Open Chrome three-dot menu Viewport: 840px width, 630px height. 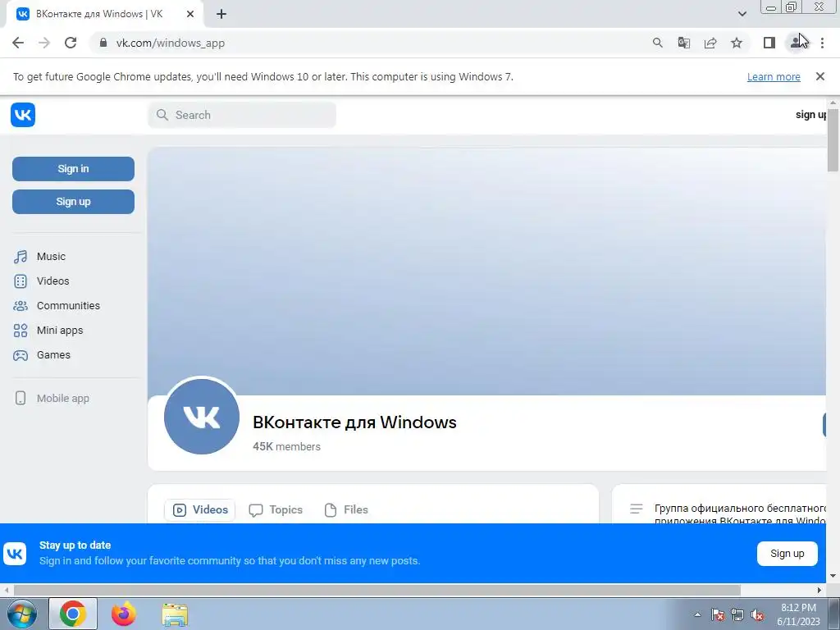[x=822, y=43]
